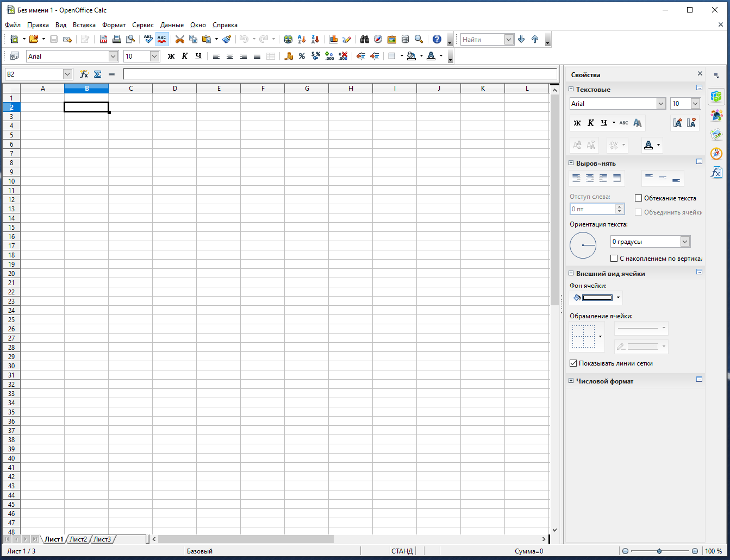
Task: Open OpenOffice Help question mark icon
Action: (x=437, y=39)
